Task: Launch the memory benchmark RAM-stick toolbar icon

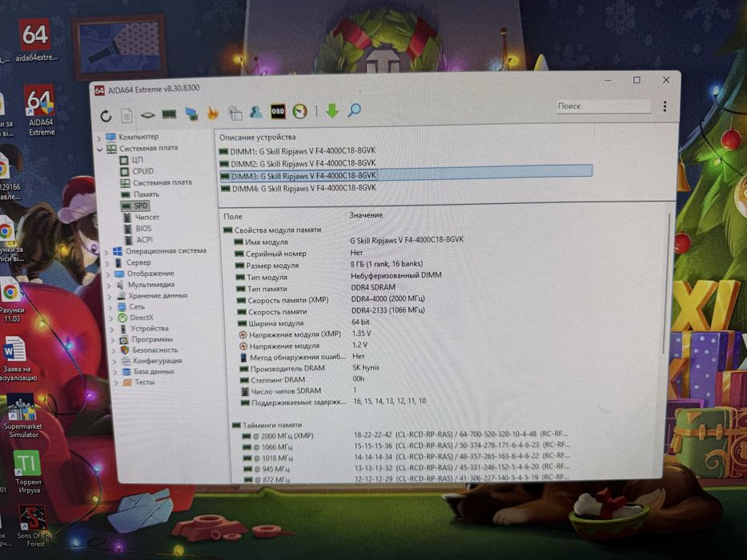Action: pyautogui.click(x=169, y=114)
